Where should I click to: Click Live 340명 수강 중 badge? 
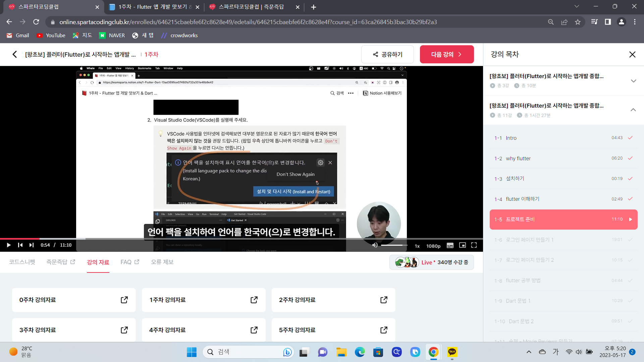click(432, 262)
